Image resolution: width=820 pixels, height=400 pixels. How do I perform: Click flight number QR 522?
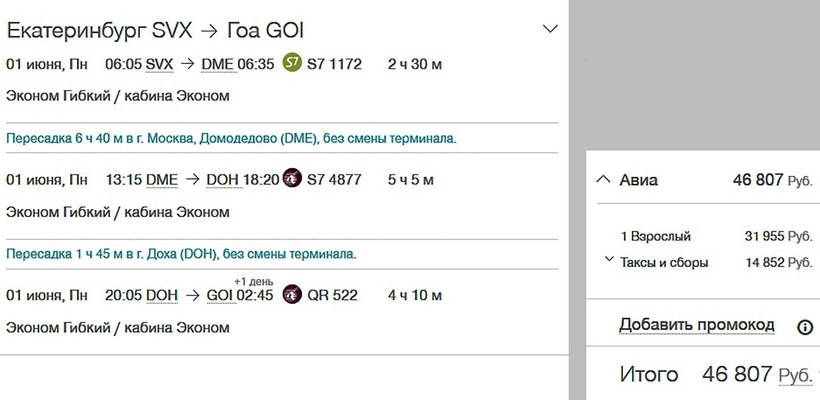pyautogui.click(x=332, y=295)
